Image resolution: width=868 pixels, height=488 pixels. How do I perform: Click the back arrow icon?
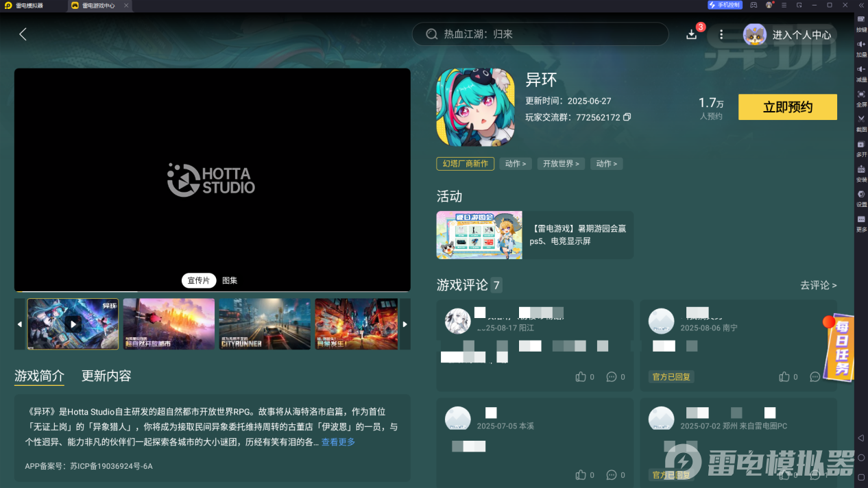click(23, 34)
